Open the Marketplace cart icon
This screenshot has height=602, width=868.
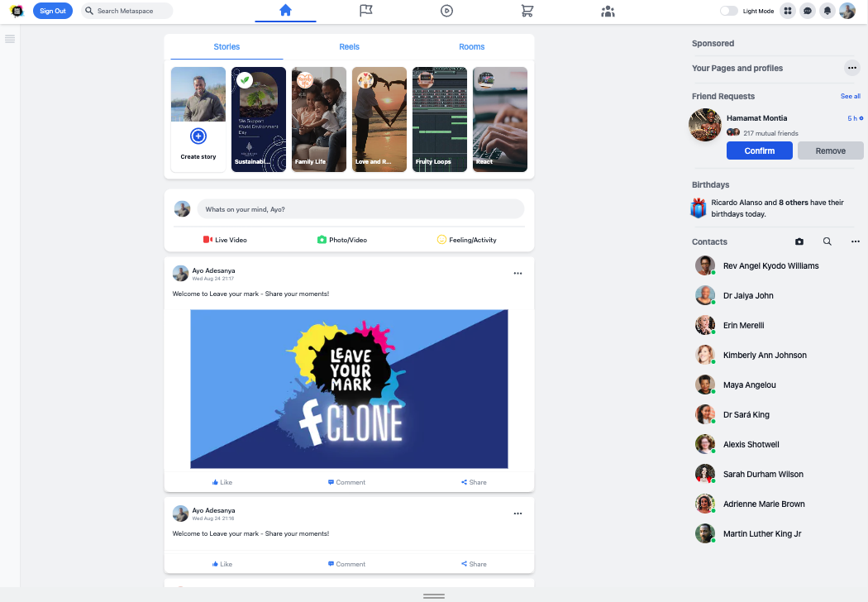527,11
